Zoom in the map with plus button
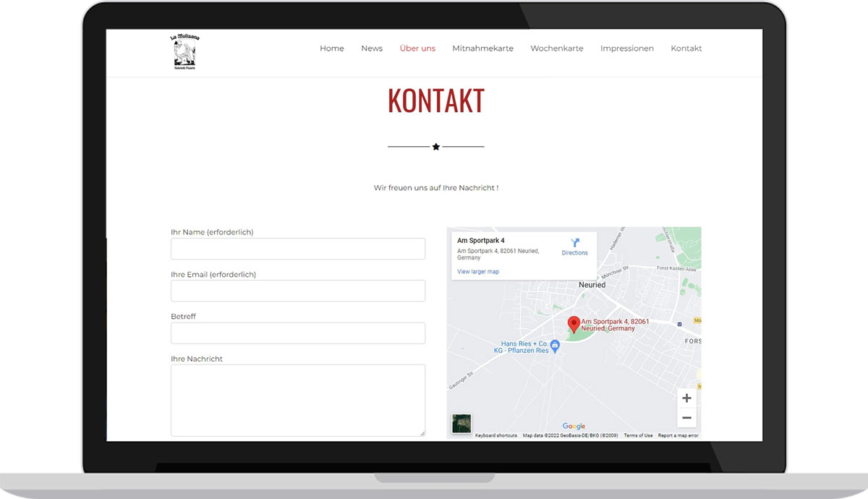 click(x=686, y=398)
